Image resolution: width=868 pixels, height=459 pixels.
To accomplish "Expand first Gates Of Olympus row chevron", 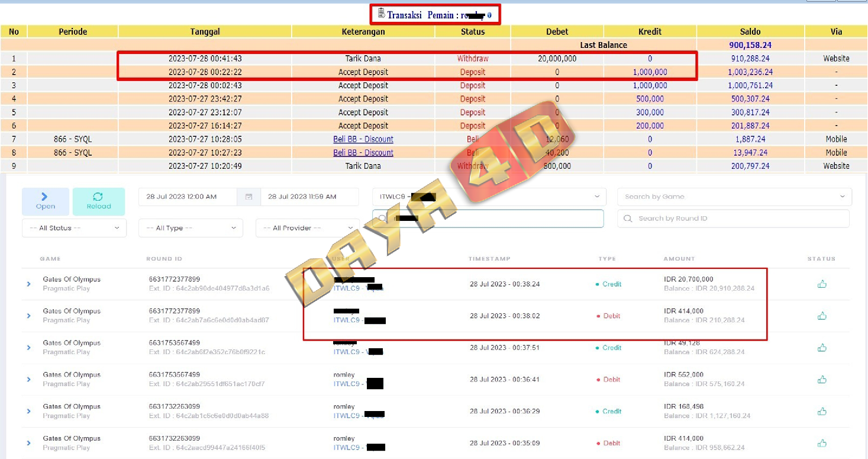I will coord(28,284).
